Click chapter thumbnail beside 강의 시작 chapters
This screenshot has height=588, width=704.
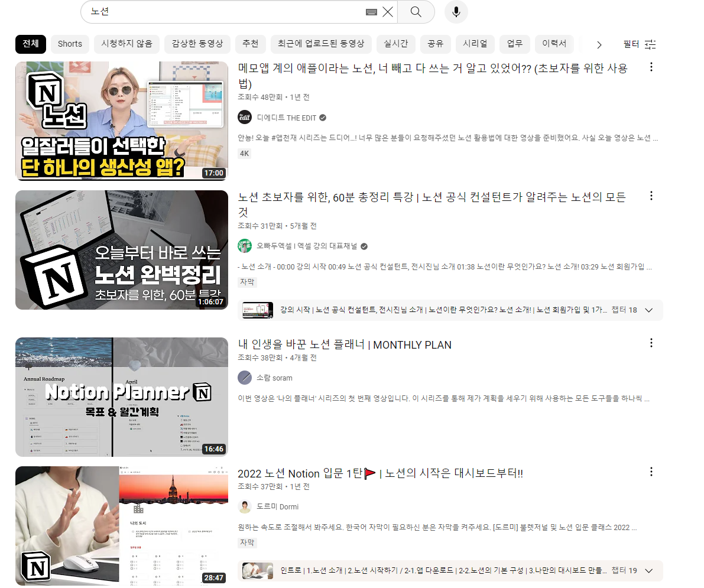[258, 310]
